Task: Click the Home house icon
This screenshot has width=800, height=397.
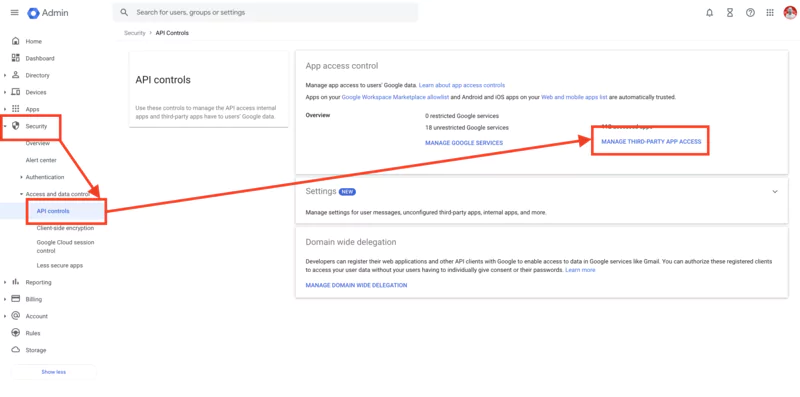Action: point(15,41)
